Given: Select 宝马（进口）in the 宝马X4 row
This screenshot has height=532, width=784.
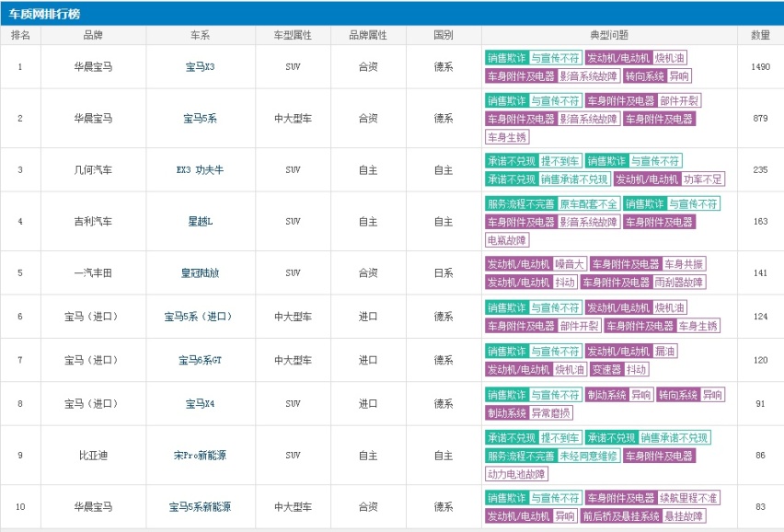Looking at the screenshot, I should (93, 403).
